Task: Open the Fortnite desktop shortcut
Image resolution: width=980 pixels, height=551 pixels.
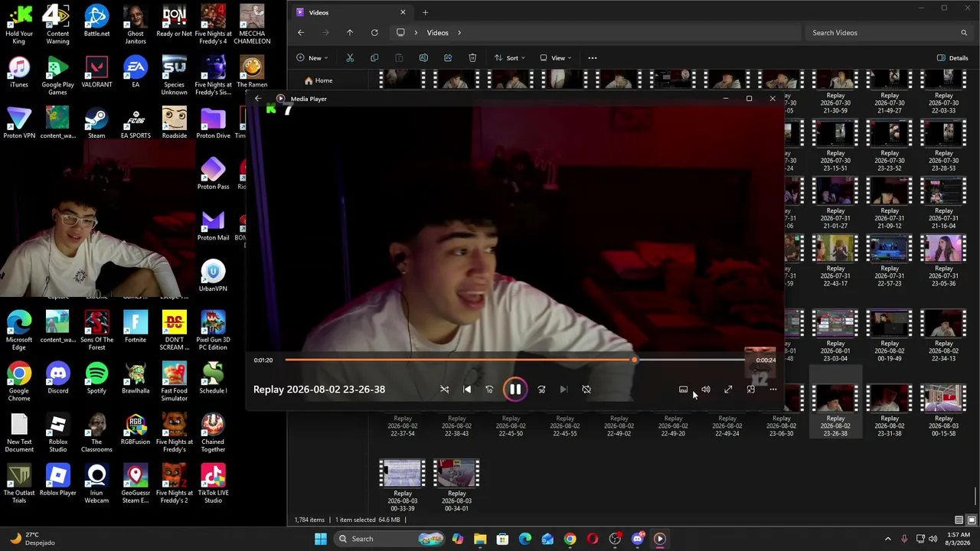Action: (136, 328)
